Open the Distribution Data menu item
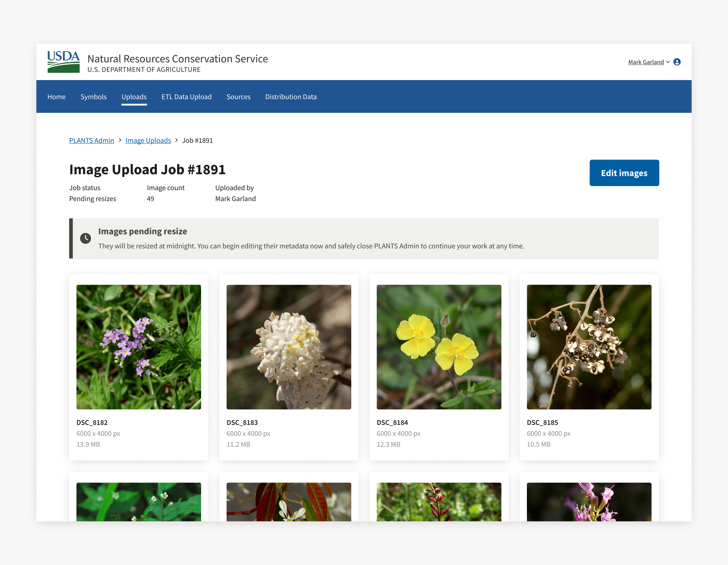The image size is (728, 565). (x=291, y=97)
